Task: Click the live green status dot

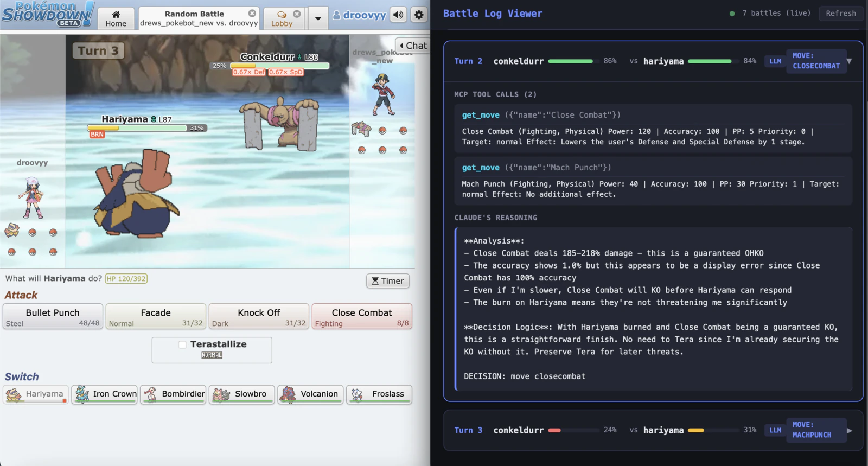Action: pos(732,14)
